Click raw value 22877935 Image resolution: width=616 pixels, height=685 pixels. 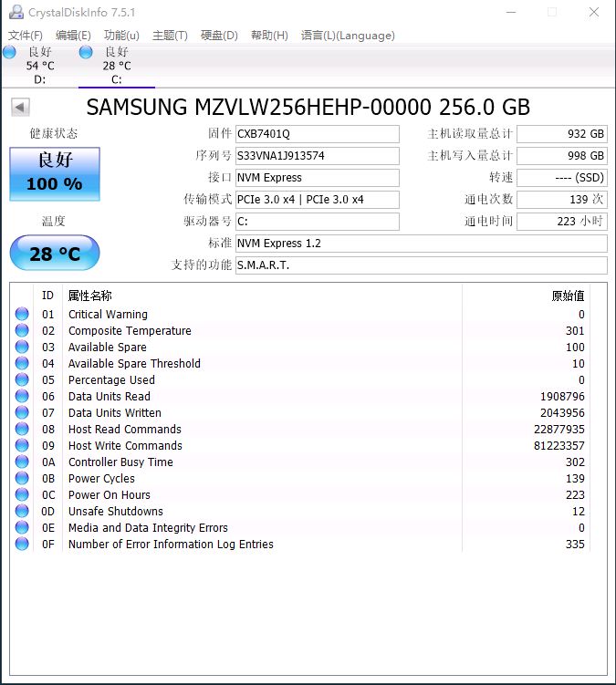coord(559,430)
